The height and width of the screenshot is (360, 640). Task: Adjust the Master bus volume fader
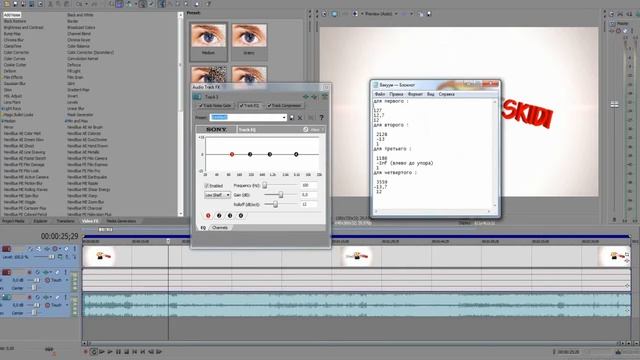[x=614, y=104]
